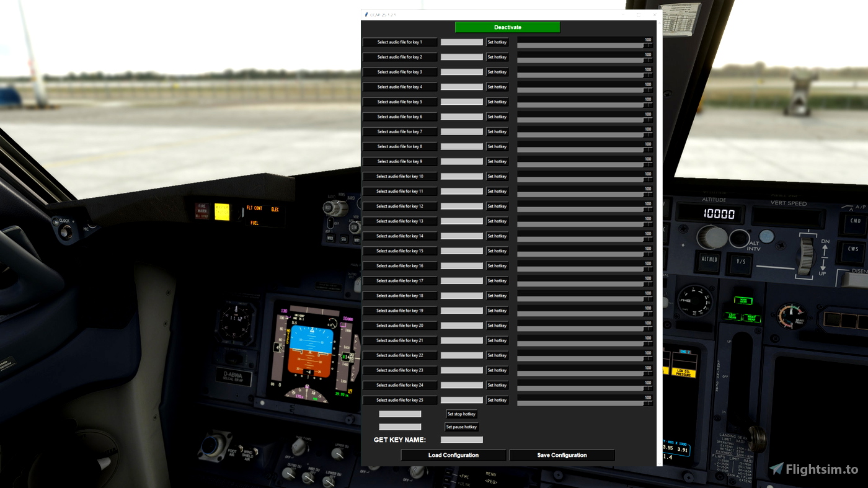Click the Flightsim.to logo
The height and width of the screenshot is (488, 868).
pos(813,469)
